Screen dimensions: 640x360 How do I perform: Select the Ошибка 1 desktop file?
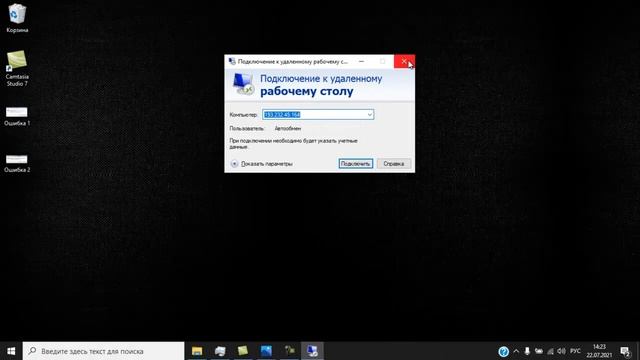pos(17,116)
